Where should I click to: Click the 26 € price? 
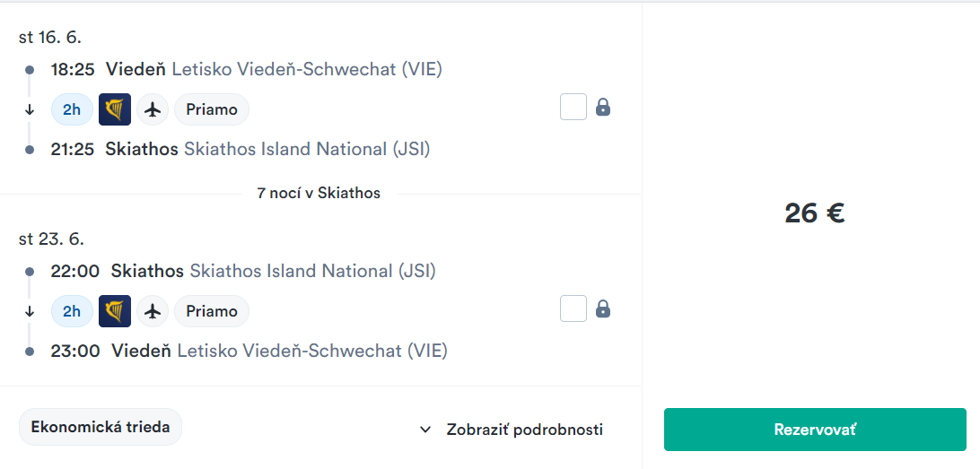[x=814, y=213]
